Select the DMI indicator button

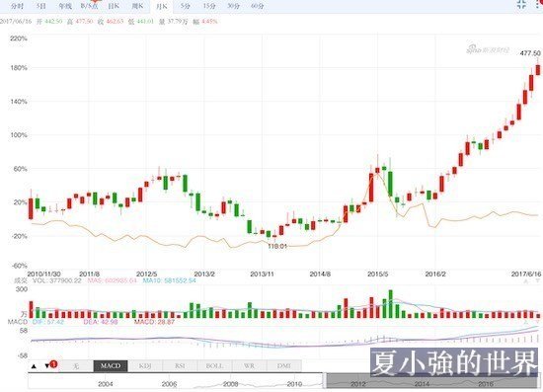pyautogui.click(x=284, y=366)
